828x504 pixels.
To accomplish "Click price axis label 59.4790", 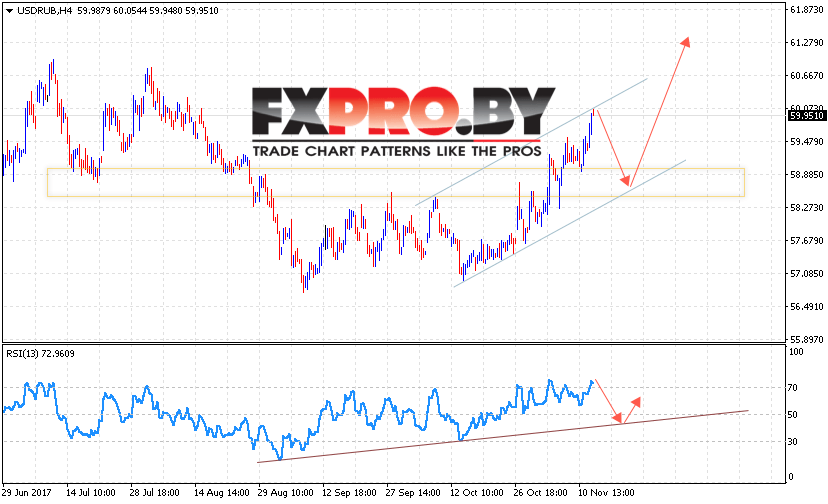I will 806,142.
